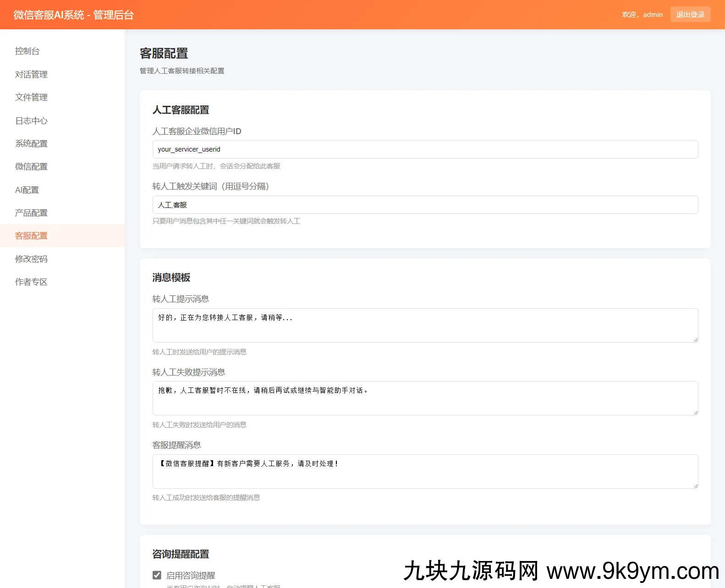725x588 pixels.
Task: Click into the 转人工失败提示消息 textarea
Action: click(425, 398)
